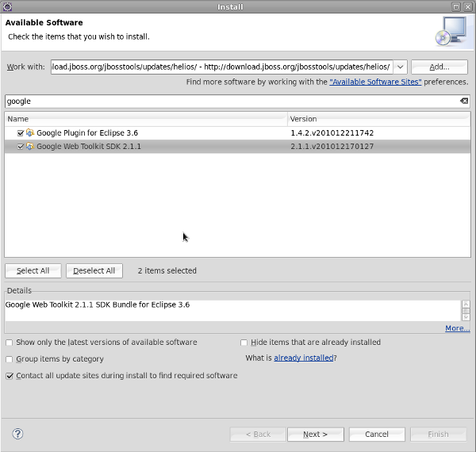This screenshot has width=476, height=452.
Task: Open the Available Software Sites link
Action: click(375, 82)
